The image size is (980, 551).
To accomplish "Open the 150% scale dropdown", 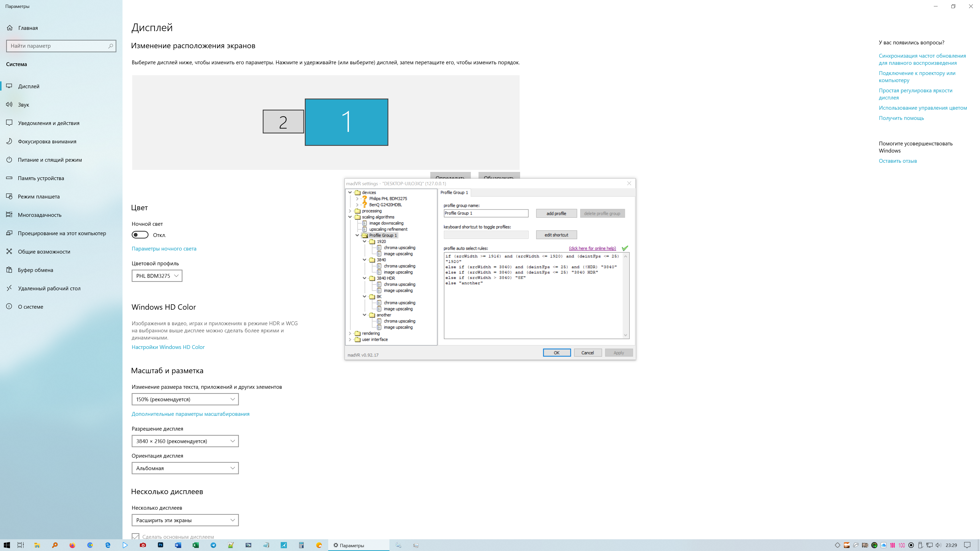I will tap(185, 399).
